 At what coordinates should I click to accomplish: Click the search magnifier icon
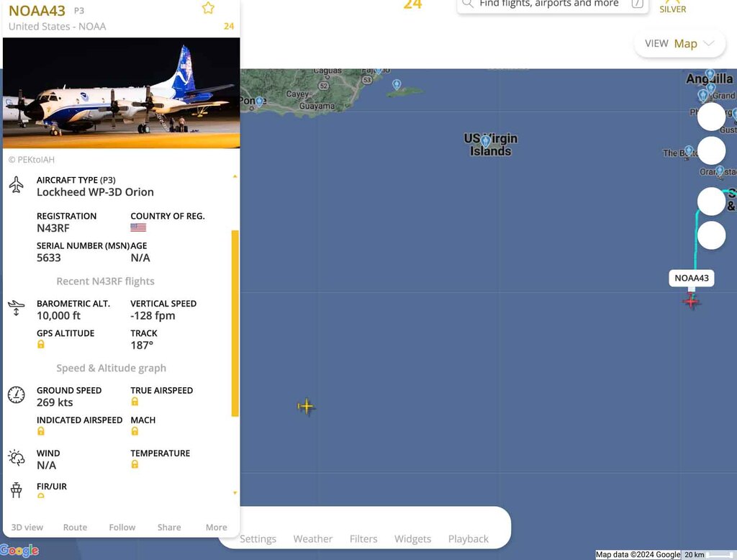pyautogui.click(x=467, y=4)
